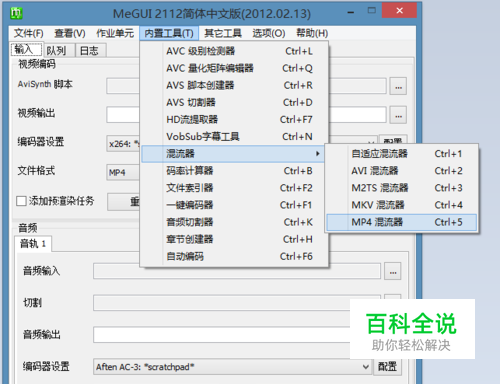Browse for AviSynth 脚本 file

pyautogui.click(x=398, y=87)
